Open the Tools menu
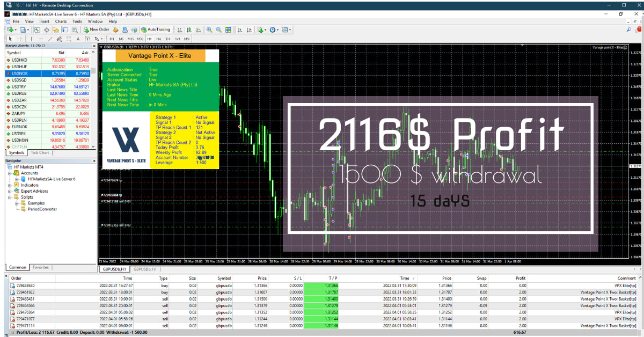The width and height of the screenshot is (644, 337). click(77, 21)
